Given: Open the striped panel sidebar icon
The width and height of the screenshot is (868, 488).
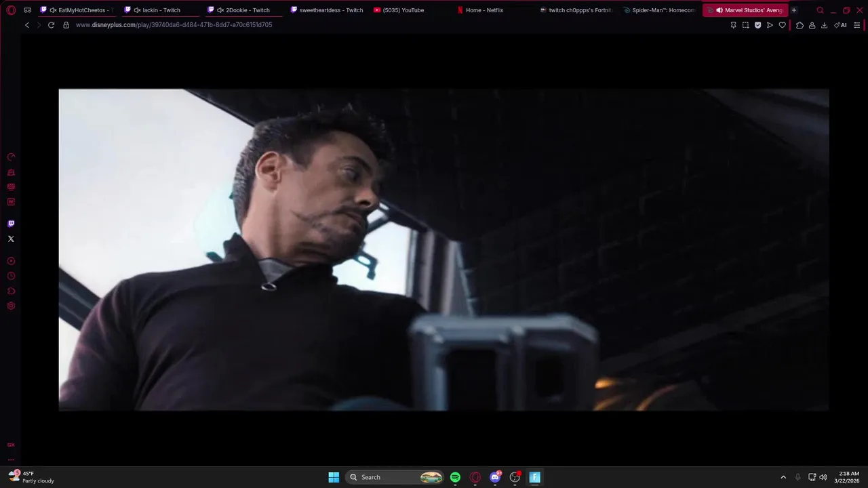Looking at the screenshot, I should [11, 187].
